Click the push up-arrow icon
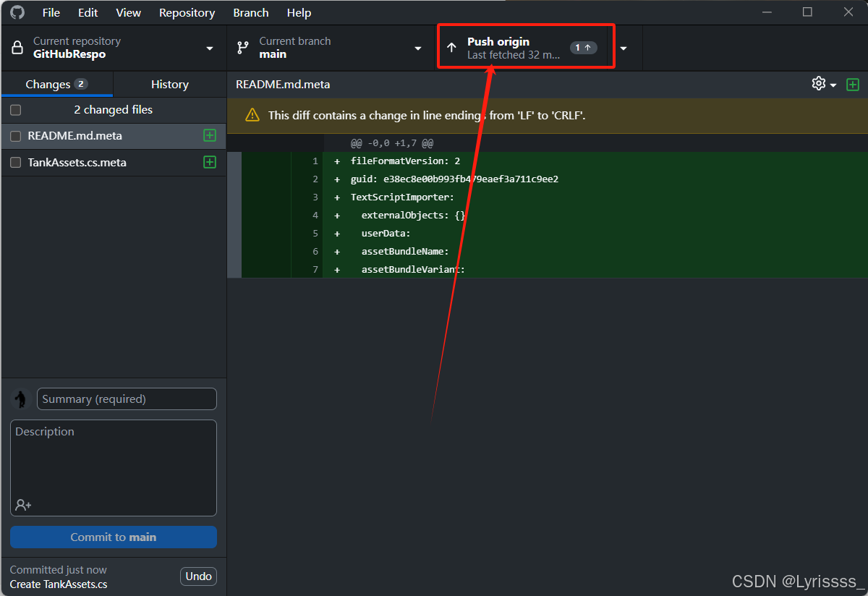Screen dimensions: 868x596 (452, 48)
